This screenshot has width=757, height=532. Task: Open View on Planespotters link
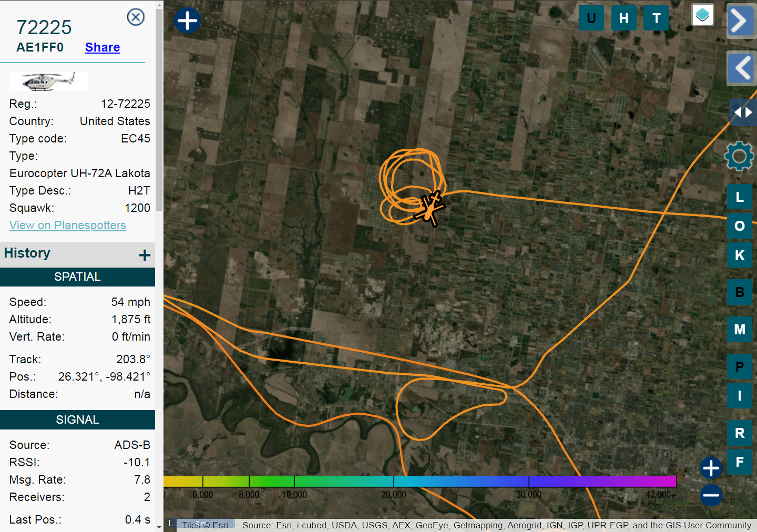click(x=68, y=225)
